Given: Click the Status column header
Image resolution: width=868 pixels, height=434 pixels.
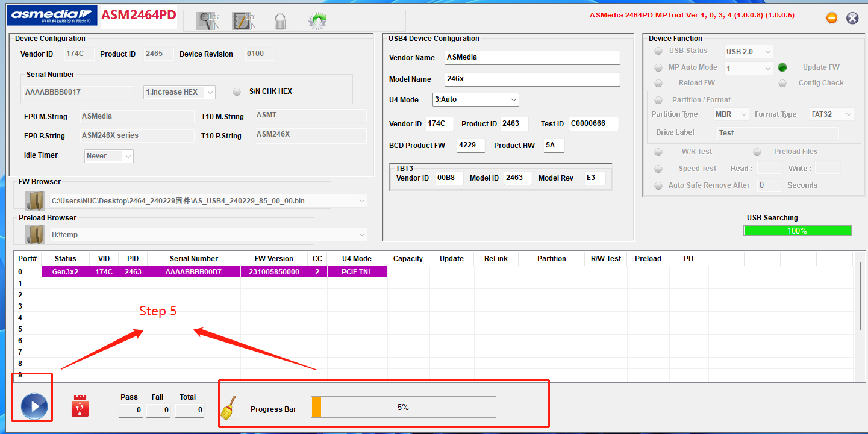Looking at the screenshot, I should coord(66,259).
